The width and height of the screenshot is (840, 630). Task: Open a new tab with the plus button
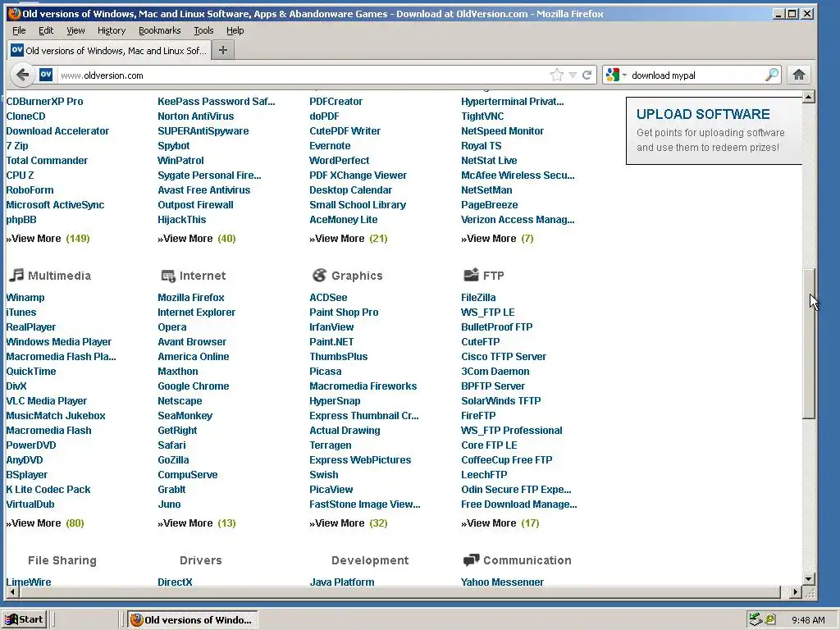(x=223, y=50)
